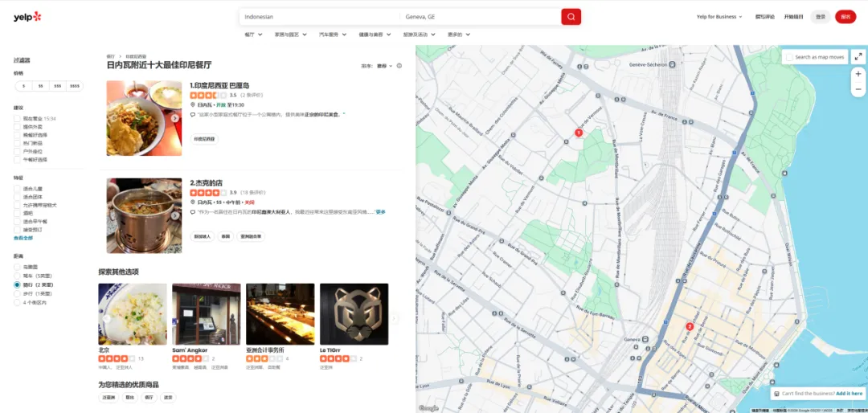Click Indonesian search term field
Screen dimensions: 868x413
(x=319, y=17)
